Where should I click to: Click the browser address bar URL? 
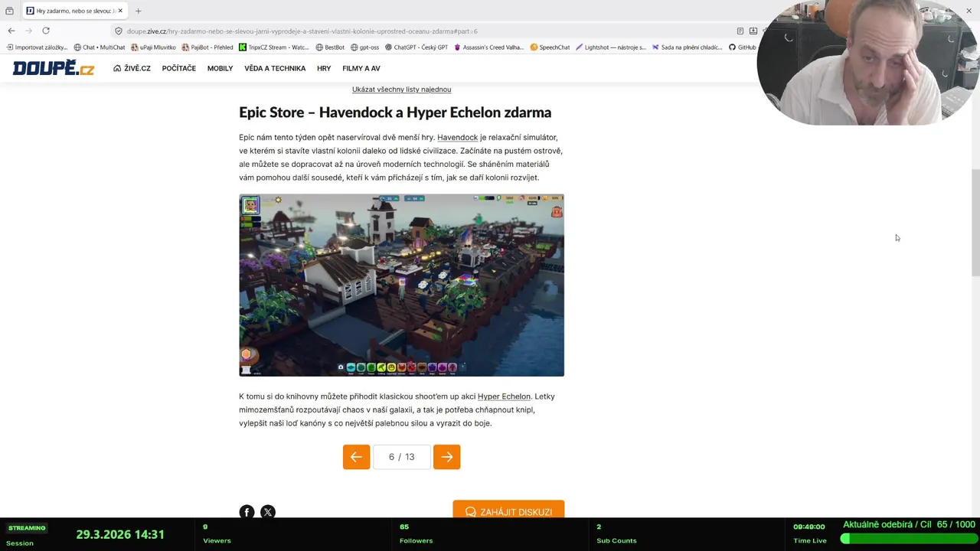click(x=302, y=31)
